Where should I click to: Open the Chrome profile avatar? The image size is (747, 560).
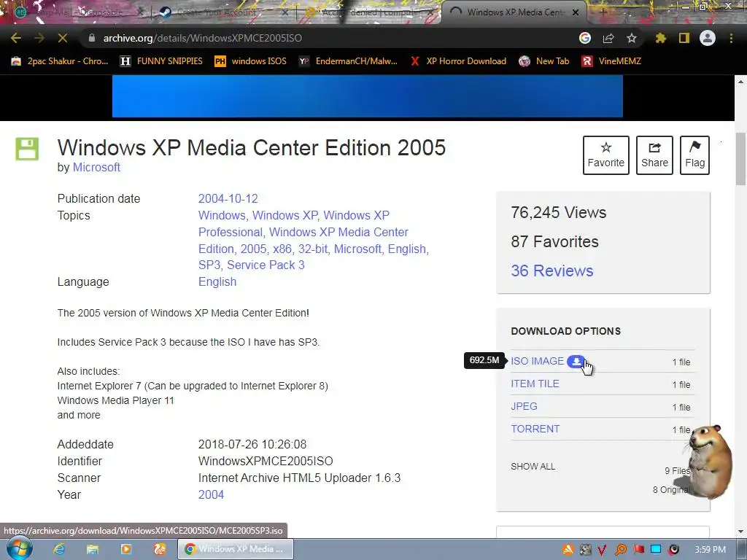(x=708, y=38)
